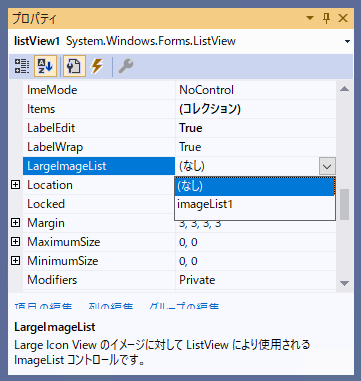Click the Private value of Modifiers
361x381 pixels.
(197, 280)
